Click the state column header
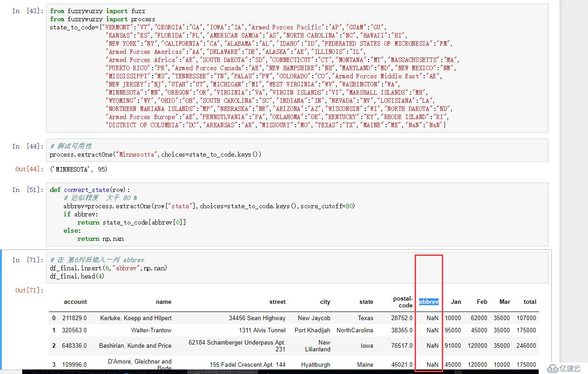The width and height of the screenshot is (588, 374). pyautogui.click(x=366, y=302)
